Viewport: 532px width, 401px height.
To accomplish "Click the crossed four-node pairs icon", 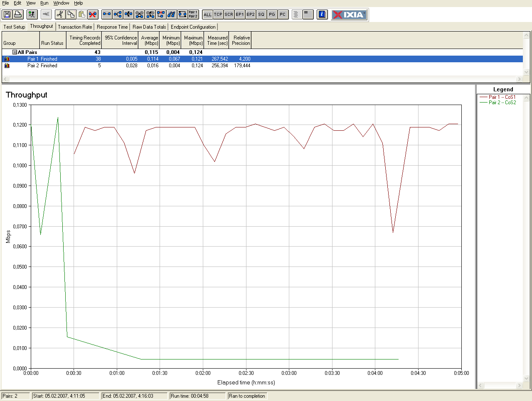I will pos(139,15).
